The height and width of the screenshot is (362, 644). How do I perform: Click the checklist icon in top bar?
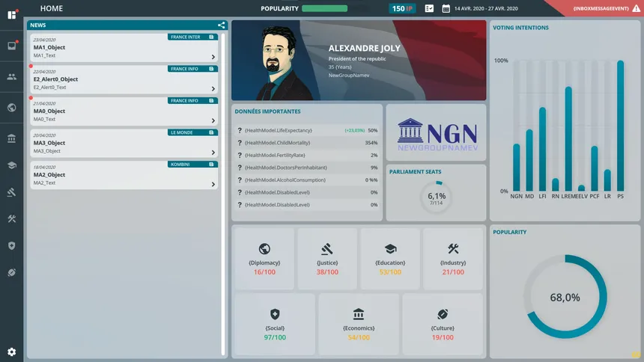pyautogui.click(x=429, y=8)
